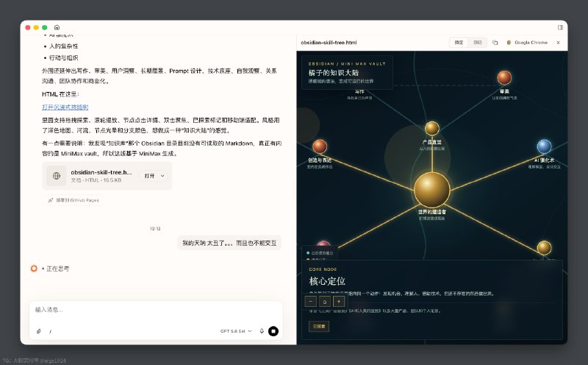588x365 pixels.
Task: Click 打开 on the obsidian-skill-tree file card
Action: [x=150, y=176]
